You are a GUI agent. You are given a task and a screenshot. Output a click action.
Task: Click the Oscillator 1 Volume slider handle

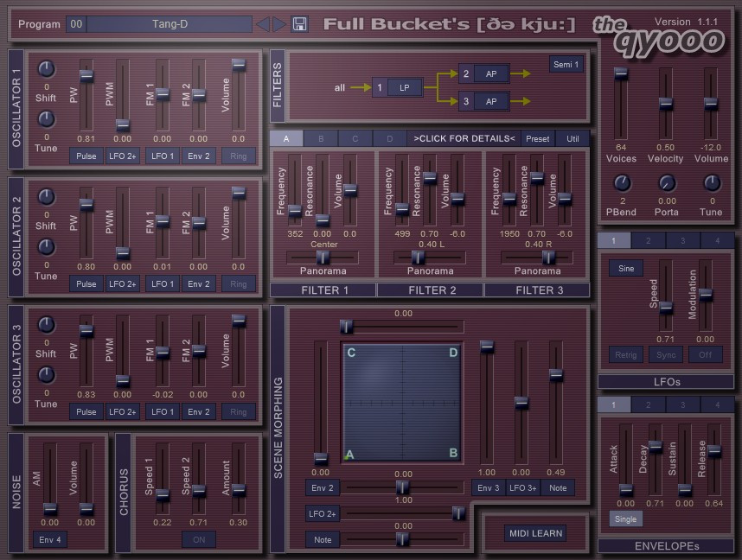click(239, 65)
